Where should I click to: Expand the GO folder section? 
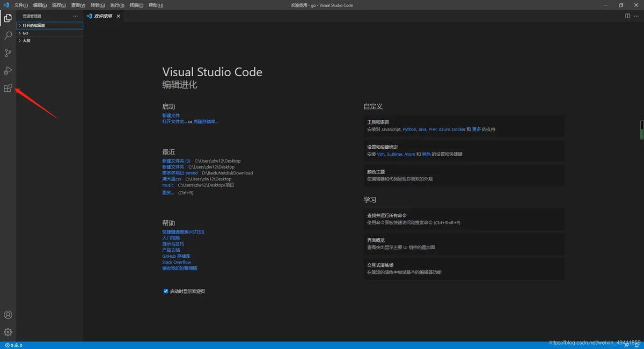50,33
